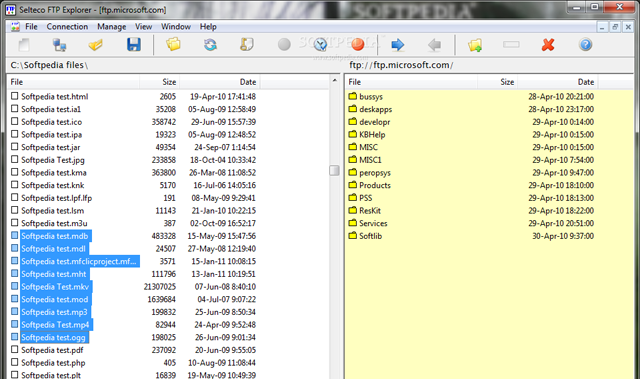This screenshot has width=640, height=379.
Task: Sort FTP pane by Size column header
Action: [x=498, y=82]
